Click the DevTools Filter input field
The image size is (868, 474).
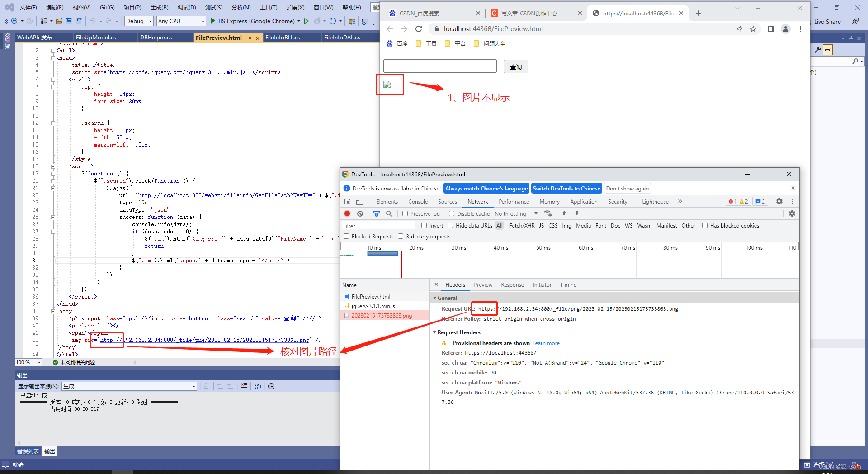point(378,226)
